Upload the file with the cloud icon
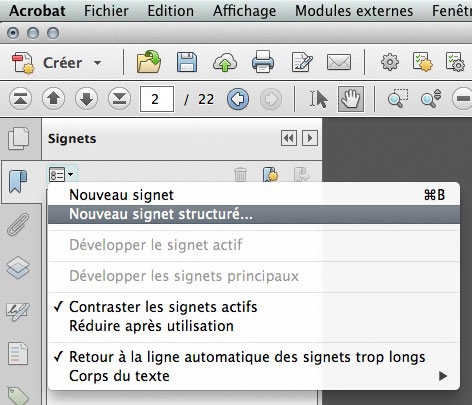Image resolution: width=472 pixels, height=405 pixels. pos(225,62)
